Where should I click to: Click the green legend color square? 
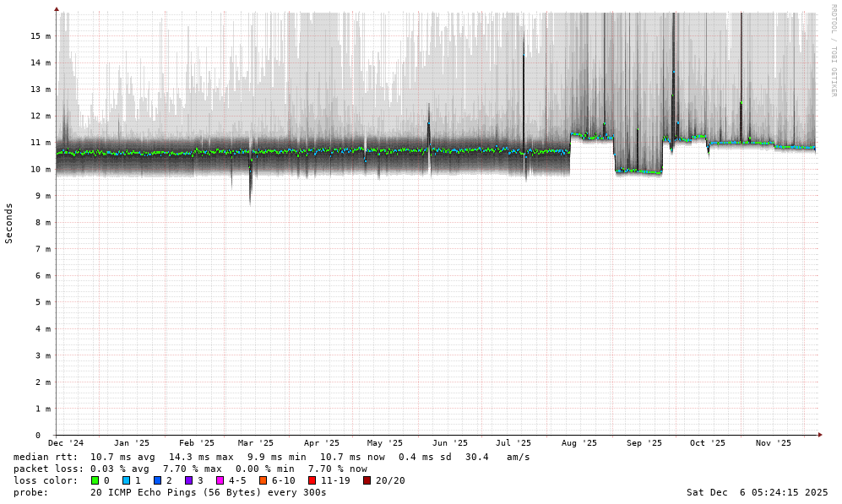[95, 480]
